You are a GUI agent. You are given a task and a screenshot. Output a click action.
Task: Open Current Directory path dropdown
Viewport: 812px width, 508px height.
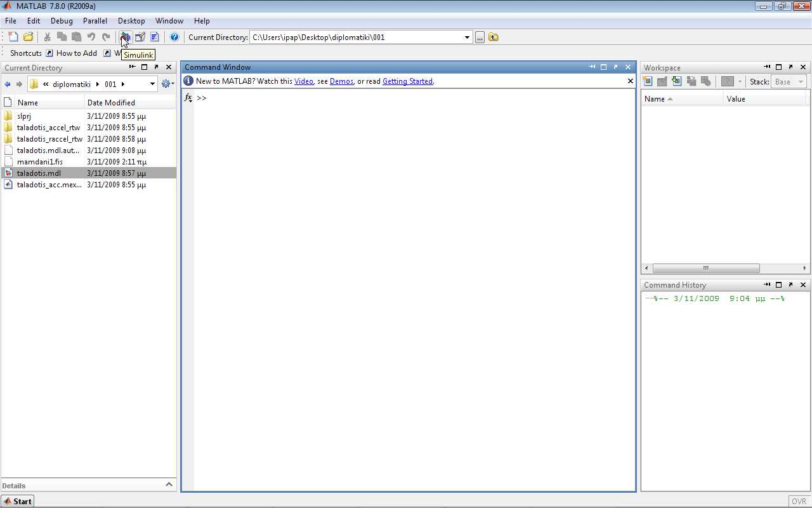pyautogui.click(x=467, y=37)
